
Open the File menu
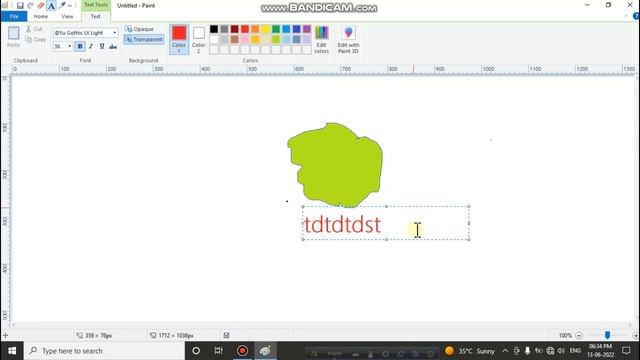14,16
